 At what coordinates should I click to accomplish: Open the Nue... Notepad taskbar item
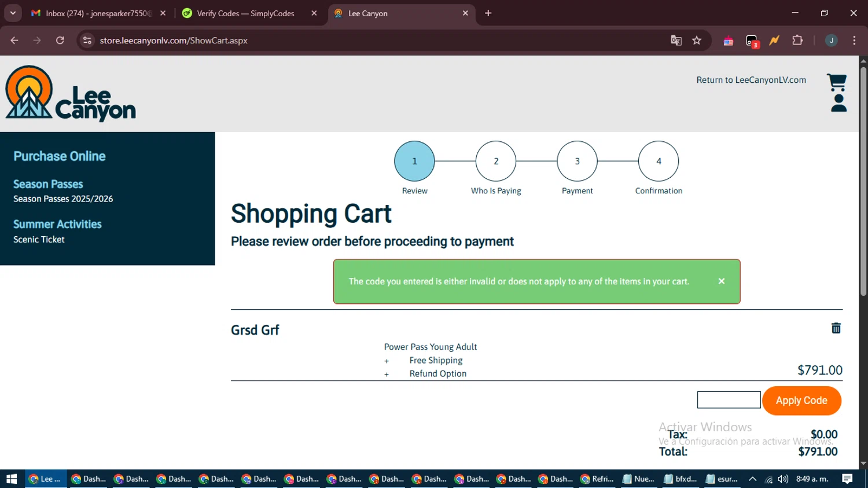639,479
